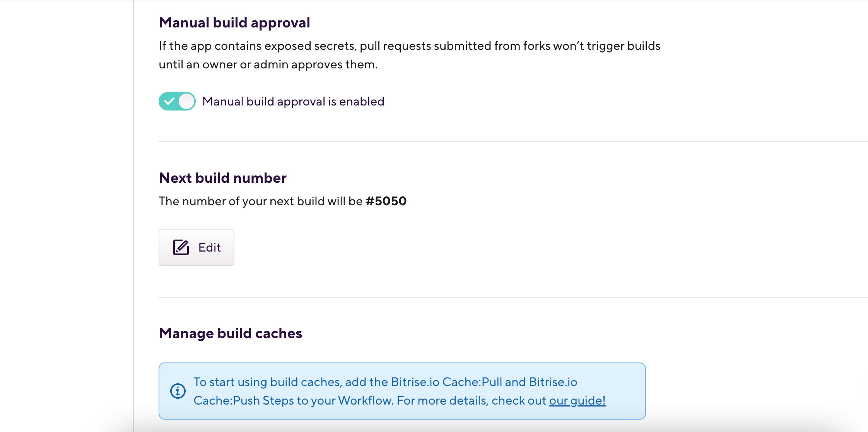This screenshot has height=432, width=868.
Task: Click the checkmark inside the approval toggle
Action: coord(169,101)
